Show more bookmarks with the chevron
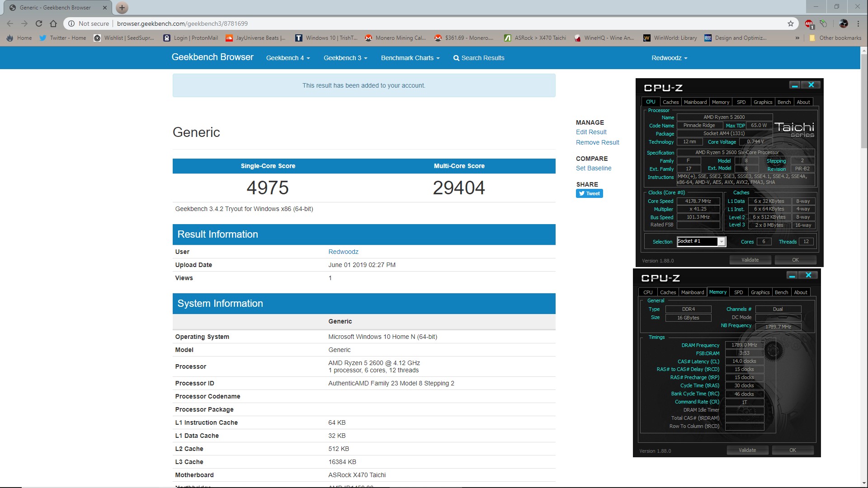868x488 pixels. [x=797, y=38]
